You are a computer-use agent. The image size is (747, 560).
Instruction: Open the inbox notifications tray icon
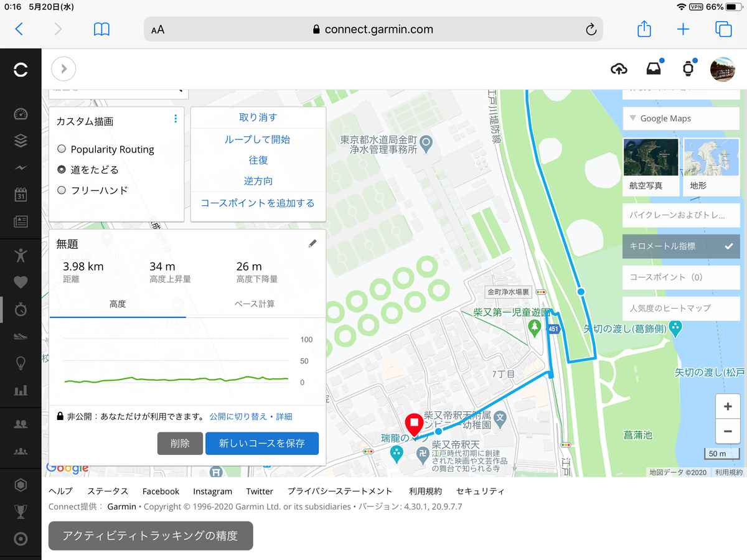653,69
